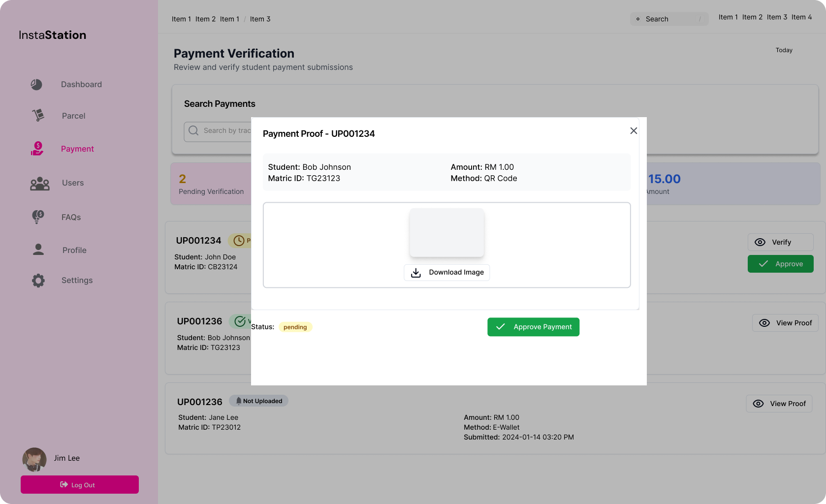The width and height of the screenshot is (826, 504).
Task: Select Item 3 in the breadcrumb
Action: tap(260, 19)
